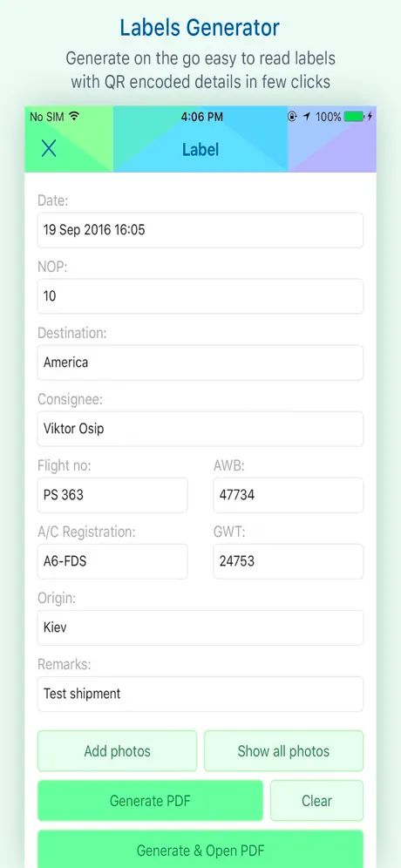The width and height of the screenshot is (401, 868).
Task: Click Generate & Open PDF button
Action: [x=200, y=849]
